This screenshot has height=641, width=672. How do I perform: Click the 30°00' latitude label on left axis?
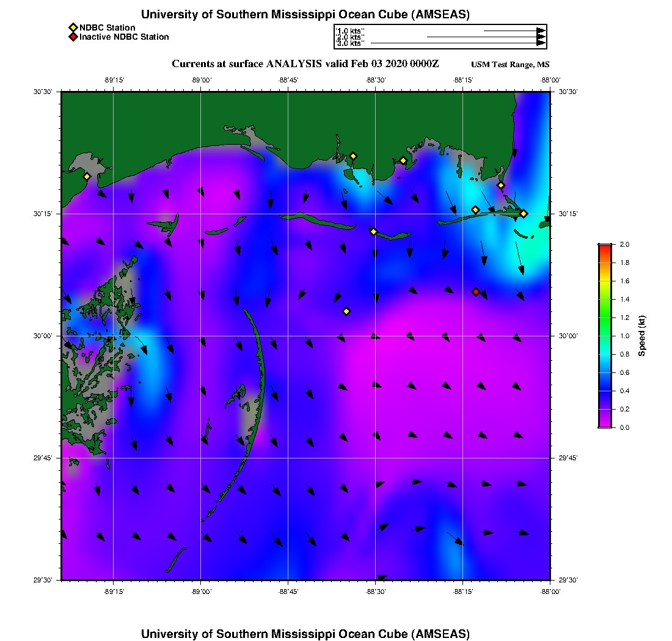tap(46, 336)
